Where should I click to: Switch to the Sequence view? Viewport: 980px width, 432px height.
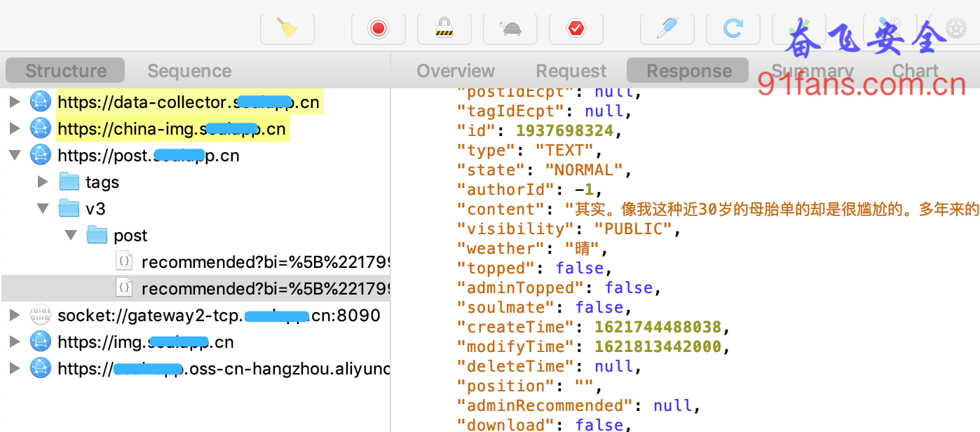[x=189, y=71]
